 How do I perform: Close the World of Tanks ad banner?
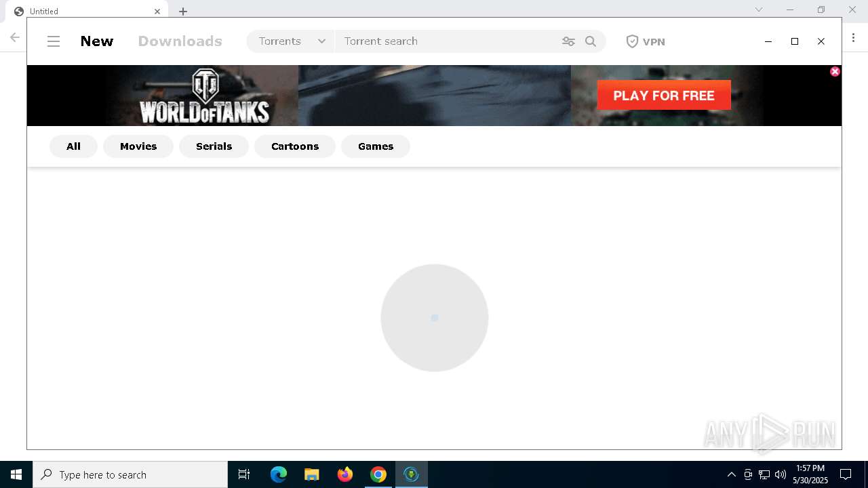[835, 72]
